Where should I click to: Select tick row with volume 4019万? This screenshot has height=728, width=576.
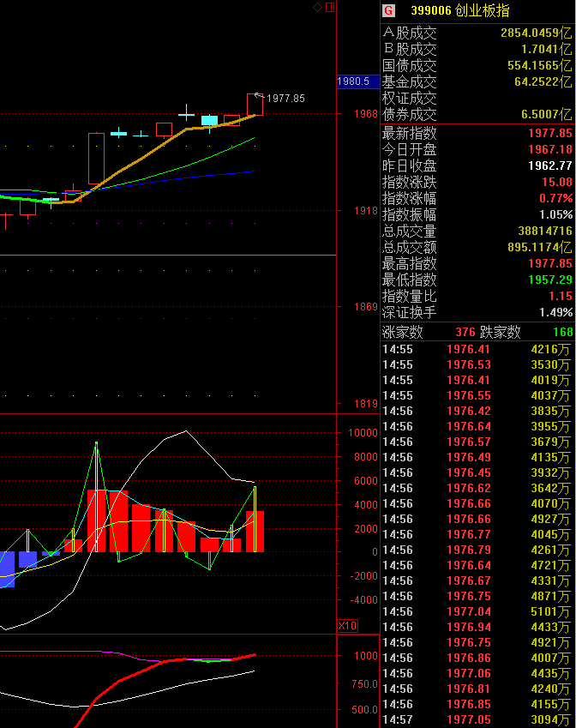[x=477, y=380]
